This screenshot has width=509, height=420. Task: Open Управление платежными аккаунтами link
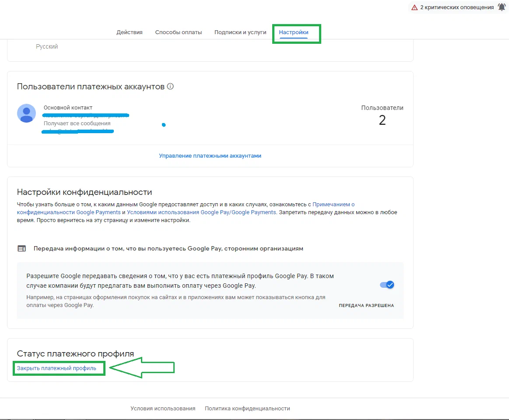click(x=210, y=155)
